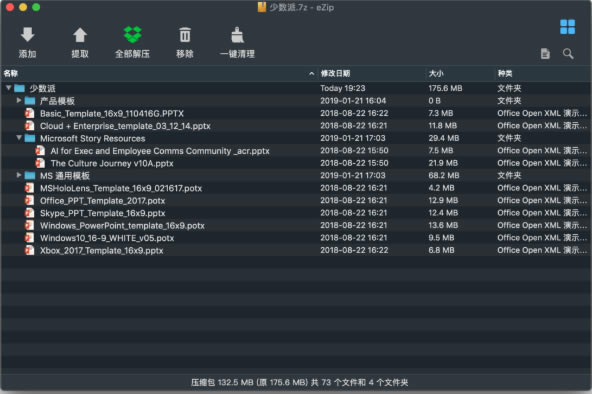This screenshot has height=394, width=592.
Task: Collapse the 少数派 root folder
Action: point(8,88)
